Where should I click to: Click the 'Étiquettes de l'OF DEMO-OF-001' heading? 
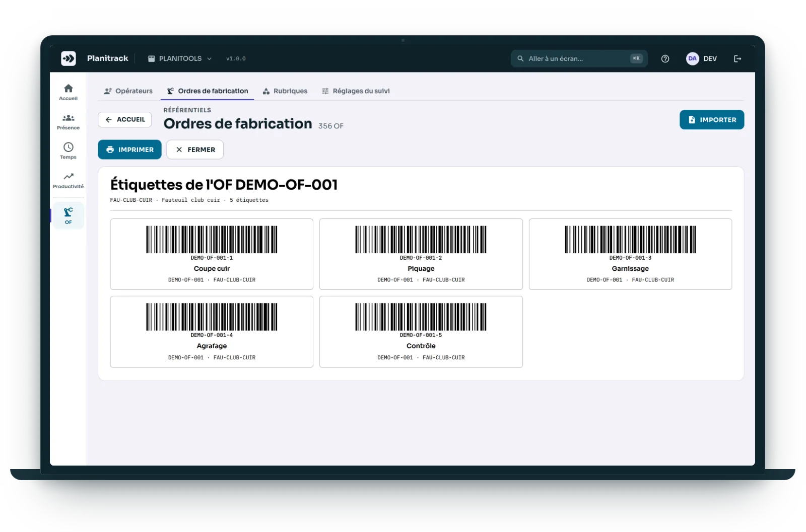(x=224, y=185)
